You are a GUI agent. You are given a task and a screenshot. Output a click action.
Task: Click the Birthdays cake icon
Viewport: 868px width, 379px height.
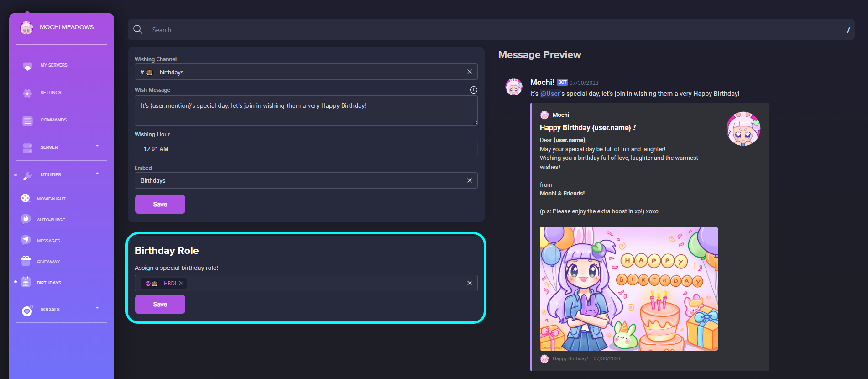(x=26, y=282)
